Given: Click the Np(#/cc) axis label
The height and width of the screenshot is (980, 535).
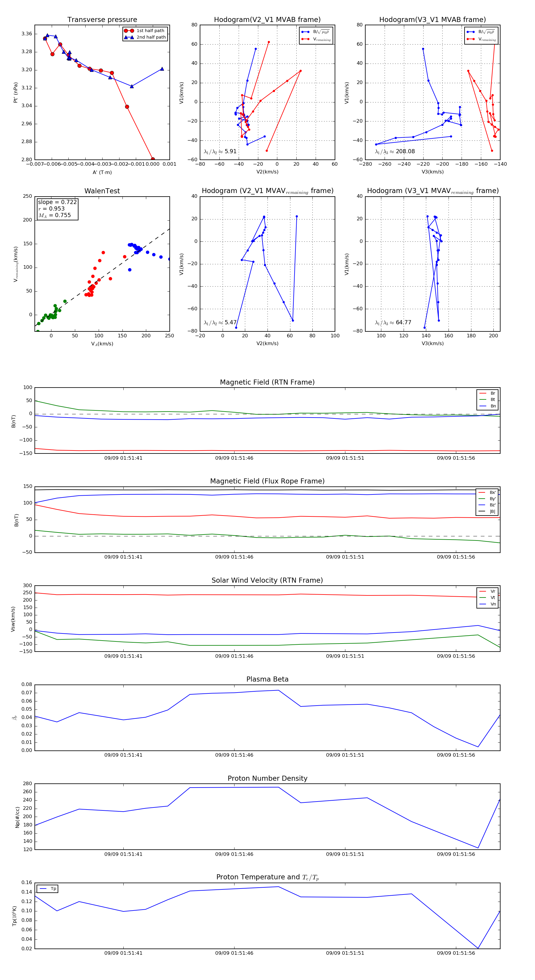Looking at the screenshot, I should pos(17,817).
